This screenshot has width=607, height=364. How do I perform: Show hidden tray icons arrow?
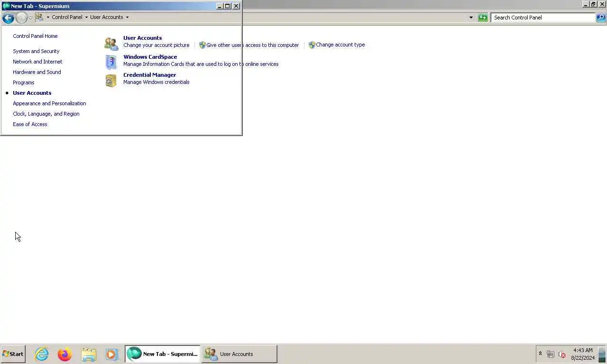click(x=540, y=354)
